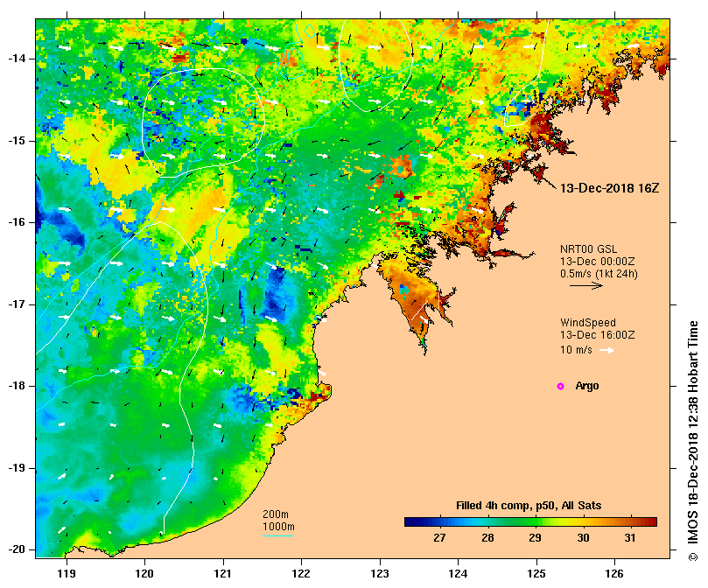The image size is (708, 588).
Task: Click the date label 13-Dec-2018 16Z
Action: pos(610,188)
